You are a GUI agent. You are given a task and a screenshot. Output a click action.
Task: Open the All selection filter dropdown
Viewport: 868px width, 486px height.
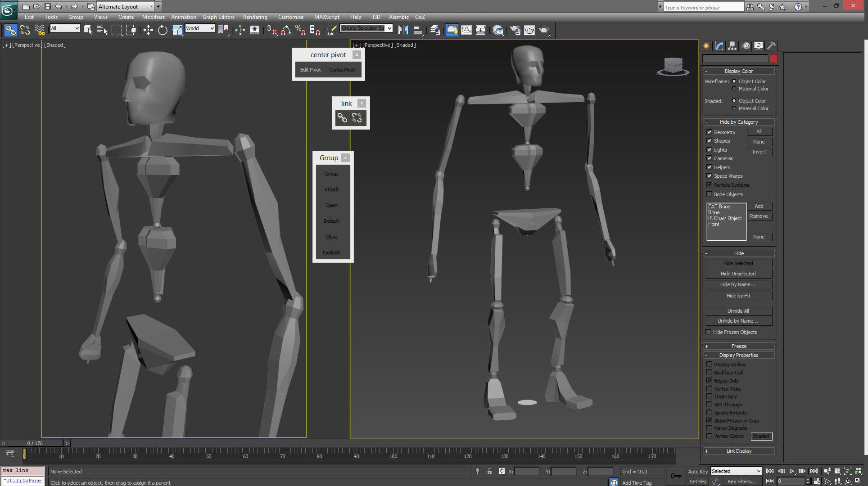65,28
